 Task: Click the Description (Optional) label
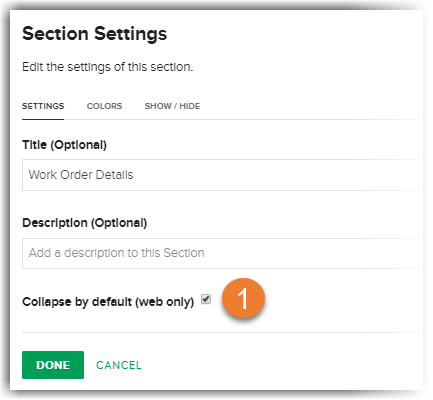point(85,223)
